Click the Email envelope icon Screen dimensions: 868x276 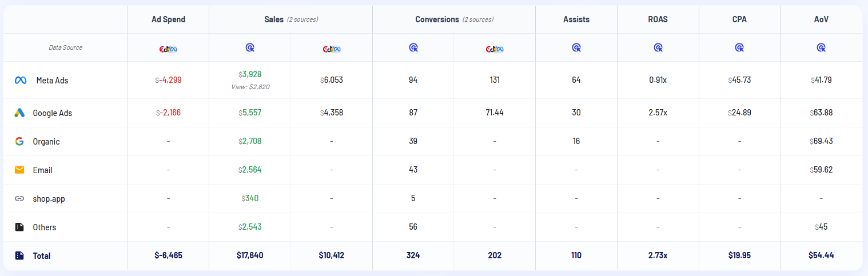(x=19, y=170)
